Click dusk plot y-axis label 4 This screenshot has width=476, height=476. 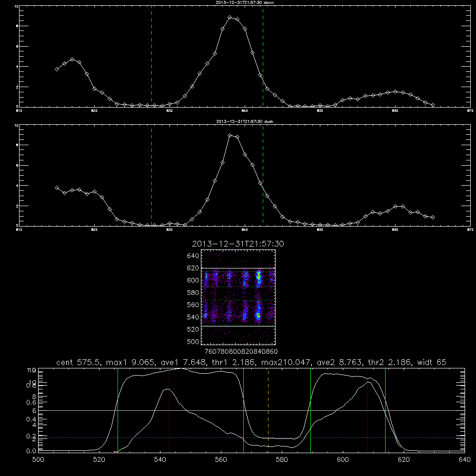click(17, 186)
